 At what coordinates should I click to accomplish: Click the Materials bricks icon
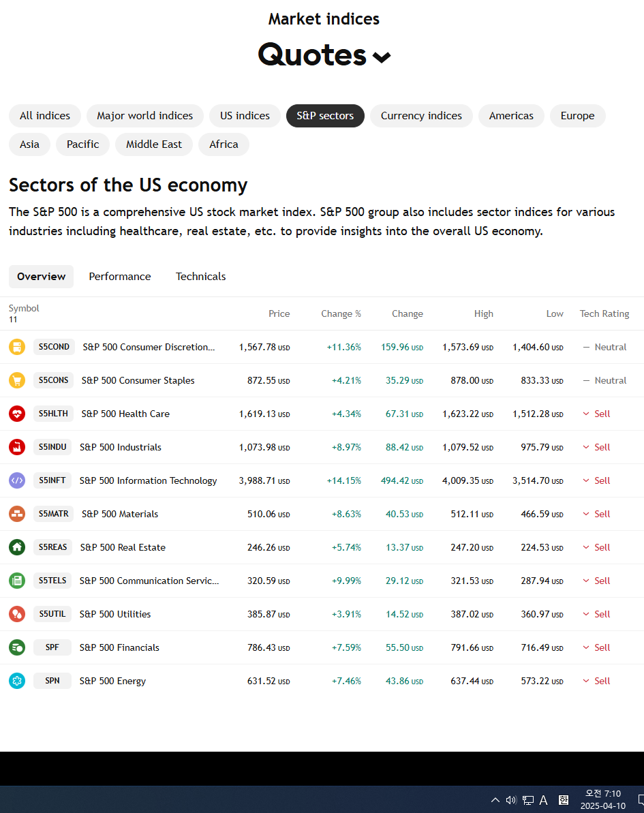[17, 514]
